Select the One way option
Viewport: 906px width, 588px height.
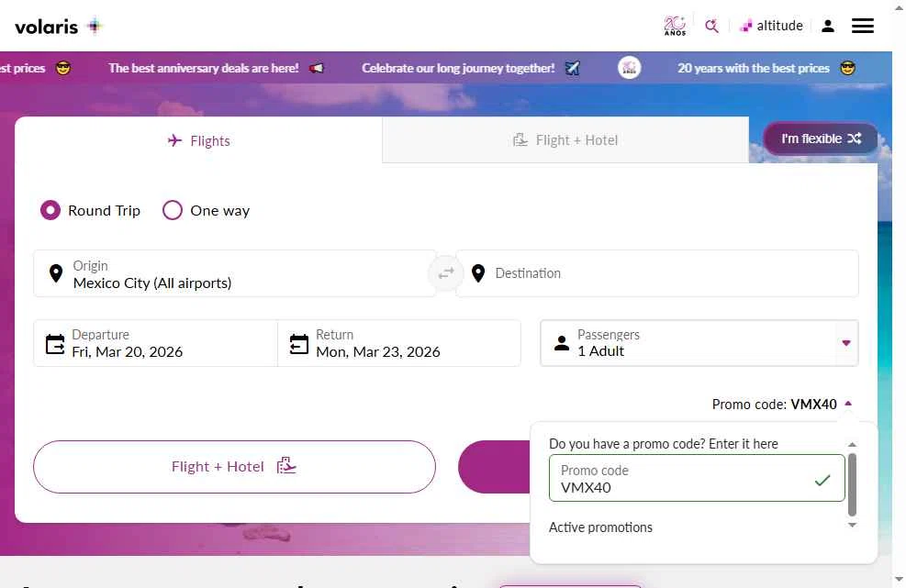pos(173,210)
